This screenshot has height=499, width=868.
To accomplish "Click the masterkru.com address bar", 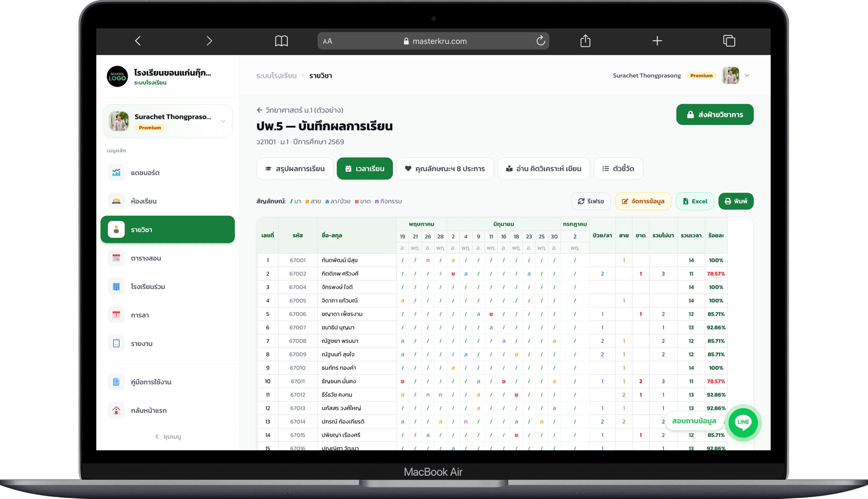I will coord(433,41).
